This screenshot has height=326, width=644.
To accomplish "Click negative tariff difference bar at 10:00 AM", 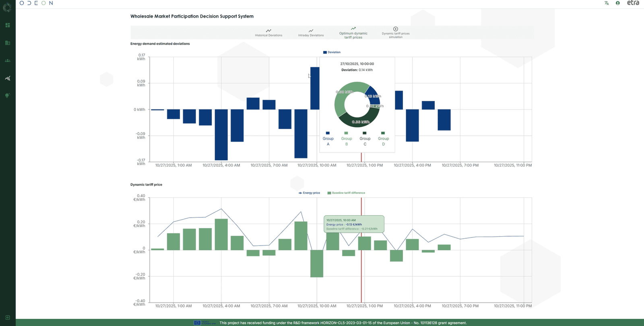I will click(317, 264).
